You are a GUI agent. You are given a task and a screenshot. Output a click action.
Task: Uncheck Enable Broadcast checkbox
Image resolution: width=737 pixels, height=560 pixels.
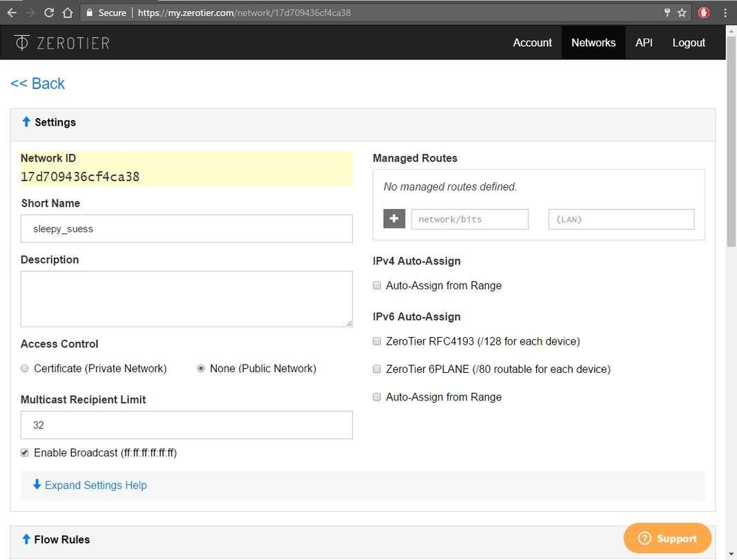25,453
